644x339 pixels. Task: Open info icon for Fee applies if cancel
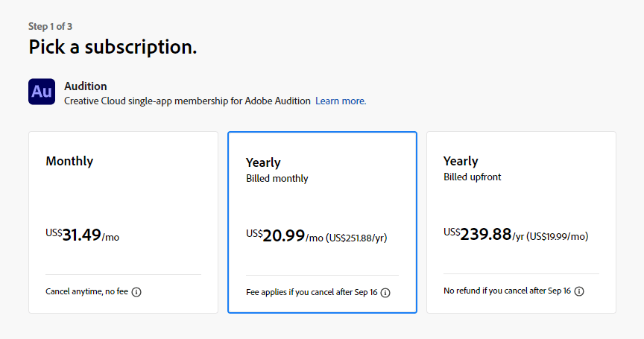[385, 293]
